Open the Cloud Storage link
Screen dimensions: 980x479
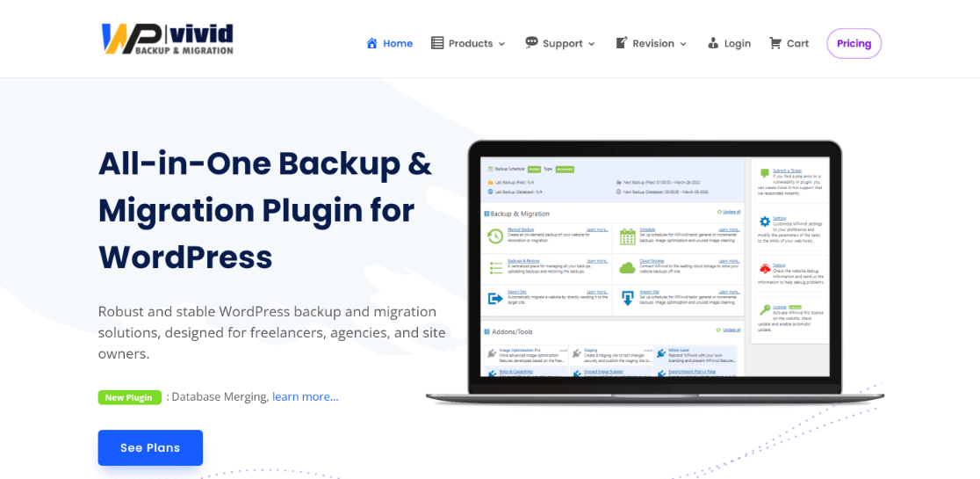point(652,261)
